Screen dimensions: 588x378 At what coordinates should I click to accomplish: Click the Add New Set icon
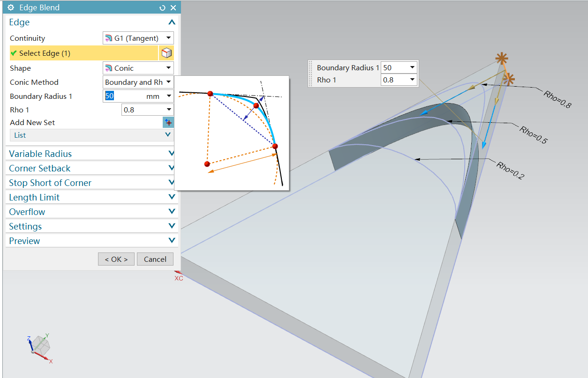[x=168, y=123]
